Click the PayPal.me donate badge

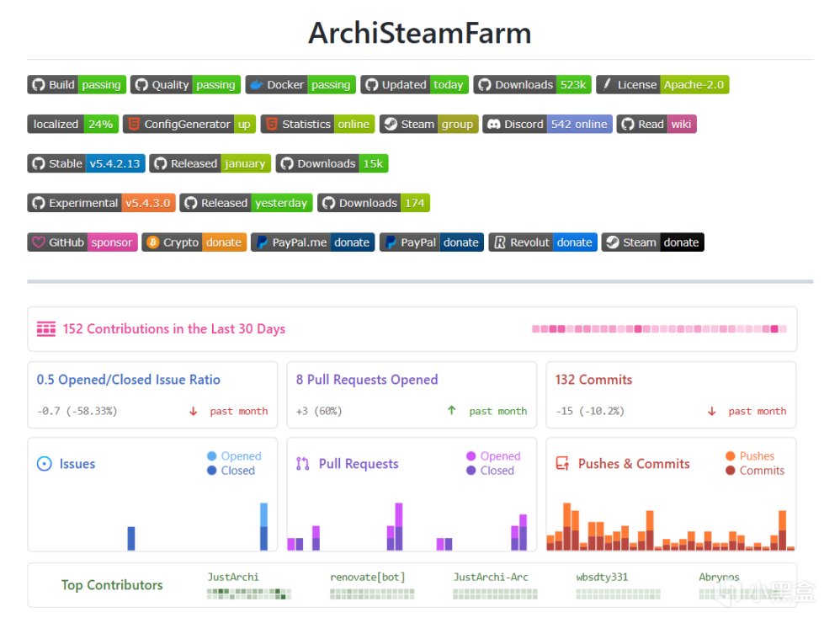pyautogui.click(x=313, y=242)
